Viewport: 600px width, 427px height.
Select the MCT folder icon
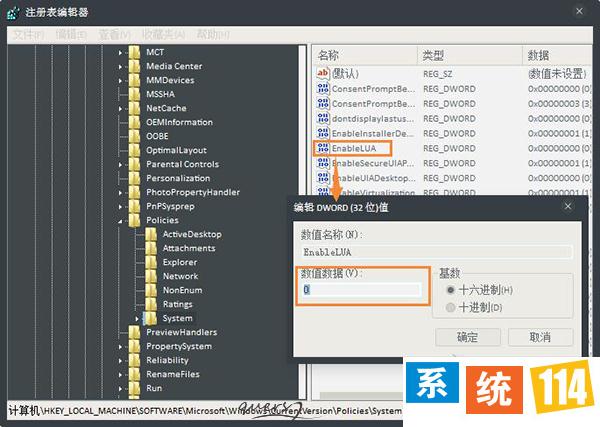pyautogui.click(x=134, y=52)
